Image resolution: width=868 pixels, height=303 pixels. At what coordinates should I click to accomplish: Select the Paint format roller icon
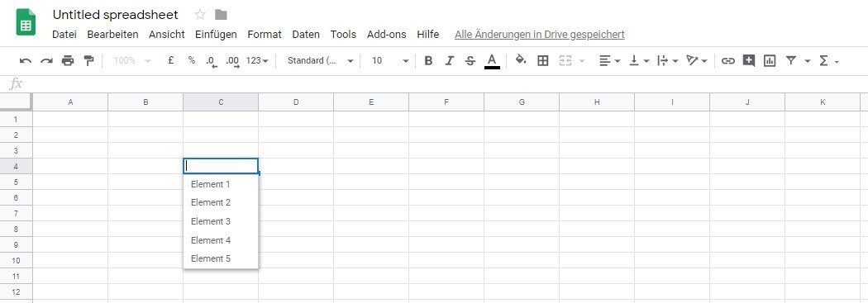88,61
